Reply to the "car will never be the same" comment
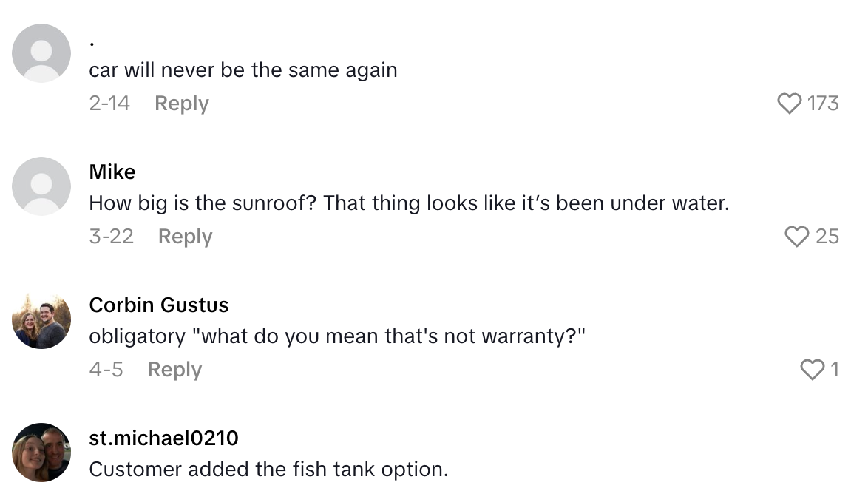This screenshot has height=491, width=868. pos(181,104)
